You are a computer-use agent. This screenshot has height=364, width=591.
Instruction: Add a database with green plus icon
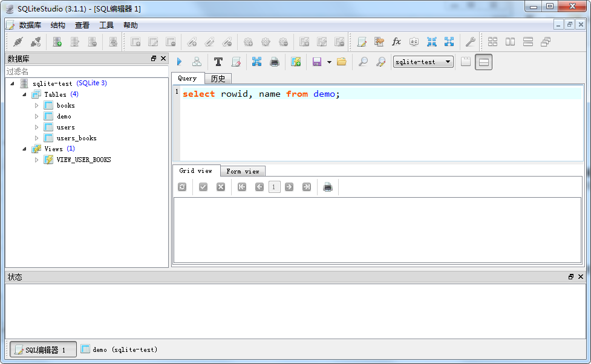57,42
